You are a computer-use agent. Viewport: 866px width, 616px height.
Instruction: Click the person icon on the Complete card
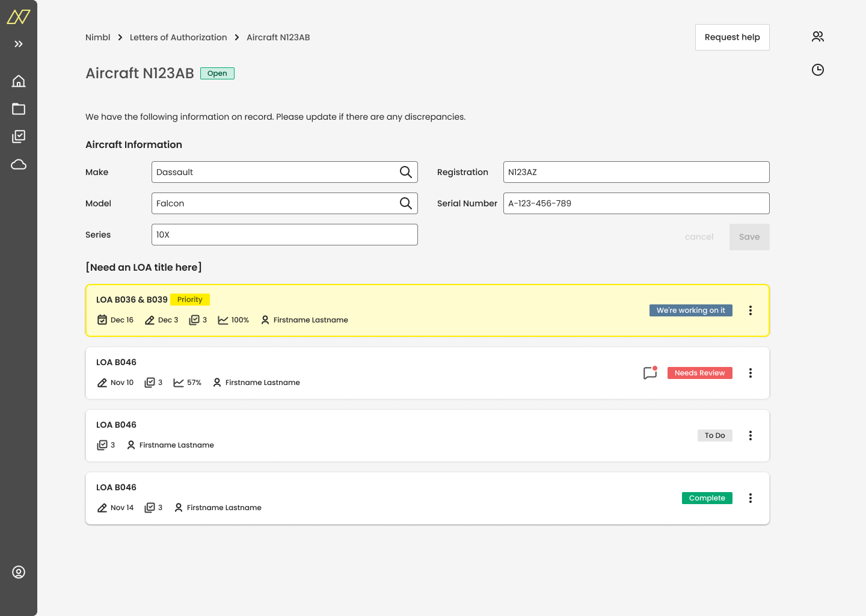(179, 508)
